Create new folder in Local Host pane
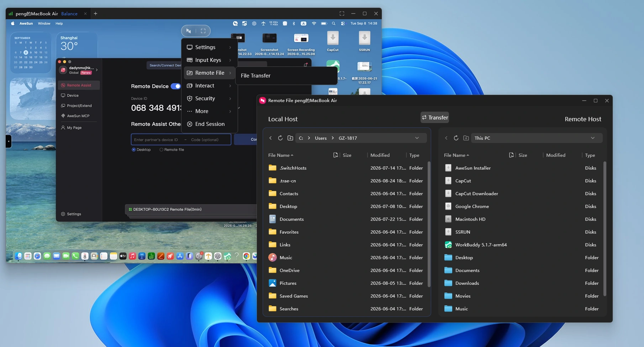The image size is (644, 347). tap(290, 138)
